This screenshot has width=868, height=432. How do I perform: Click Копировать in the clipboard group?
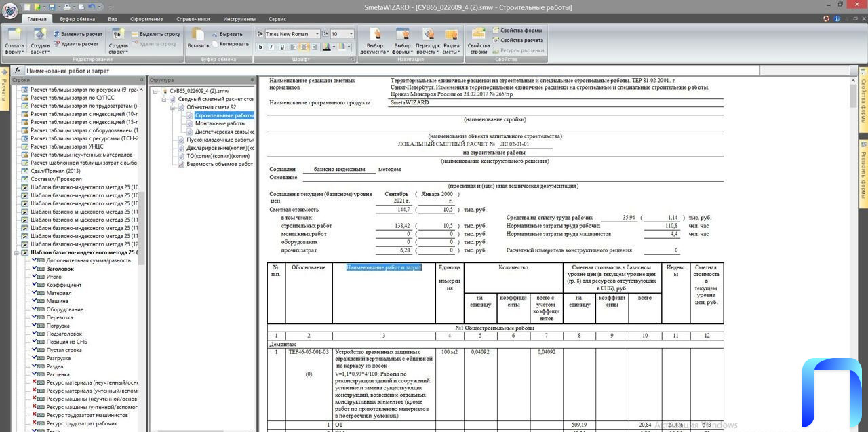pos(230,43)
